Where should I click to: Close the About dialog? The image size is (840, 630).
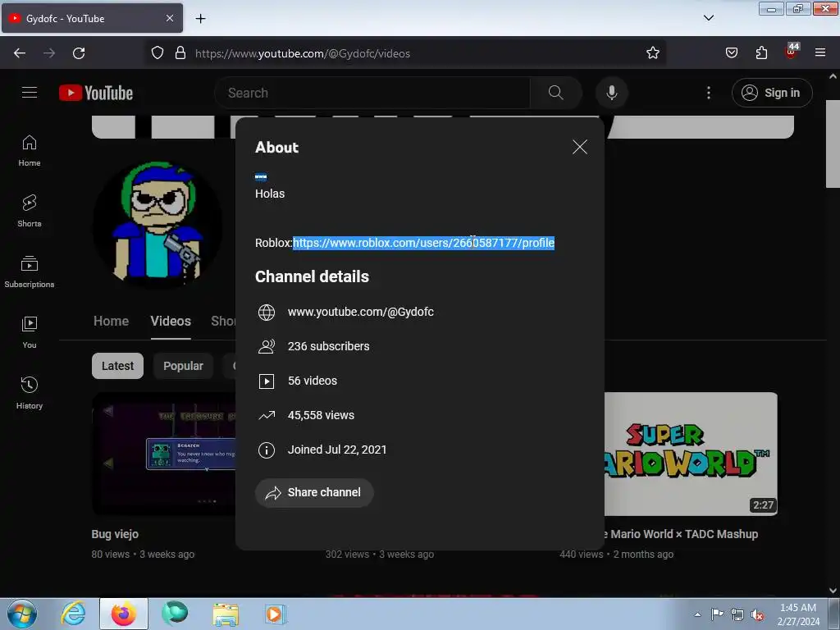click(x=580, y=147)
